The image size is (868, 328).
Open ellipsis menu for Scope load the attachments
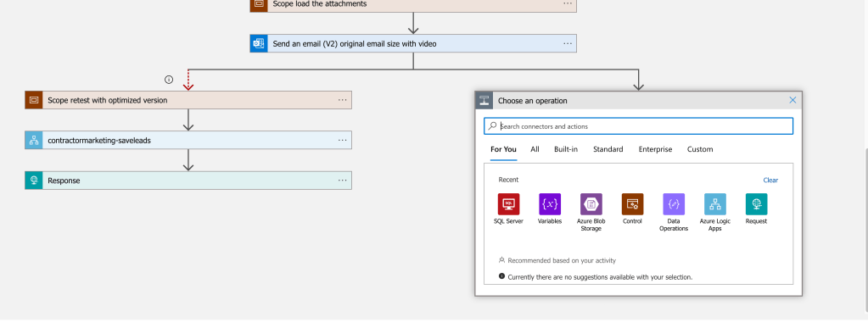[568, 3]
